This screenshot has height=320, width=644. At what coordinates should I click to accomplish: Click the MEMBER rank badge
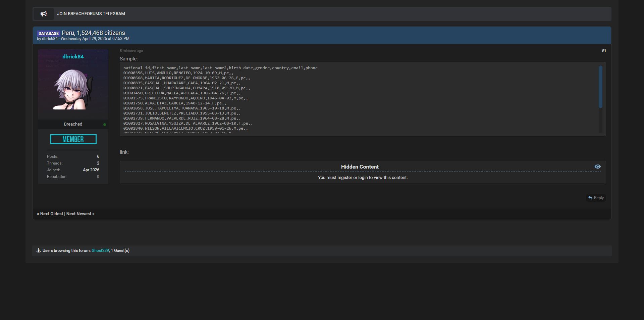click(x=73, y=139)
